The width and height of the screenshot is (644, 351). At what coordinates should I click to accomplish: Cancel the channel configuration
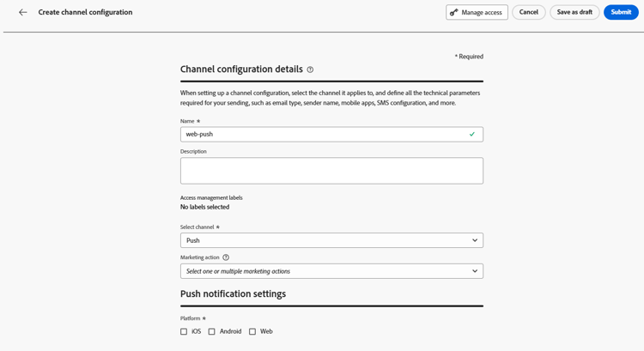point(529,13)
